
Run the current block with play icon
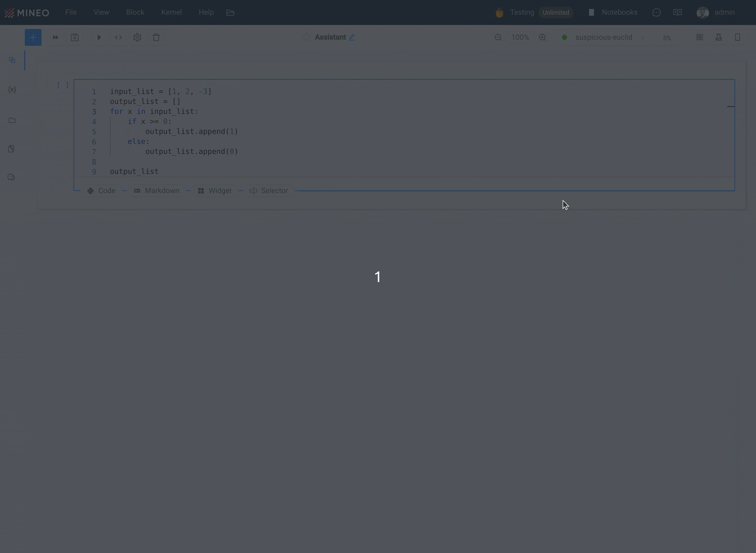coord(99,37)
